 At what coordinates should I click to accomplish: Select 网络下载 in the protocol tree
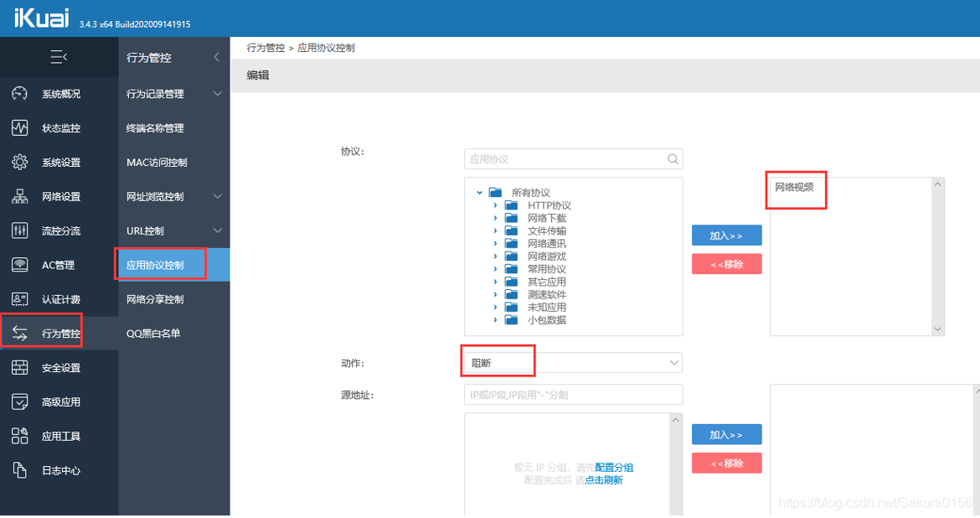[547, 218]
